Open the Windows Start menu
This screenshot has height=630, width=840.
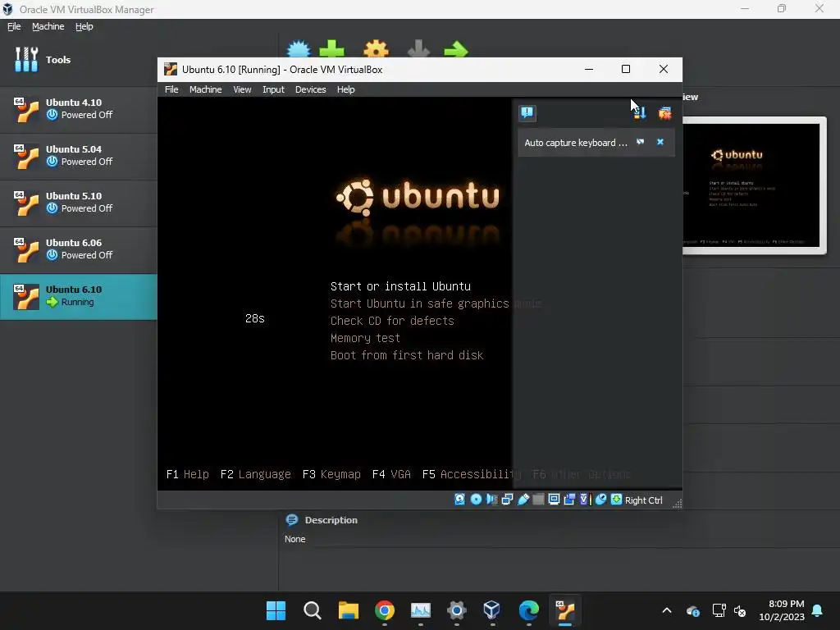click(x=276, y=610)
